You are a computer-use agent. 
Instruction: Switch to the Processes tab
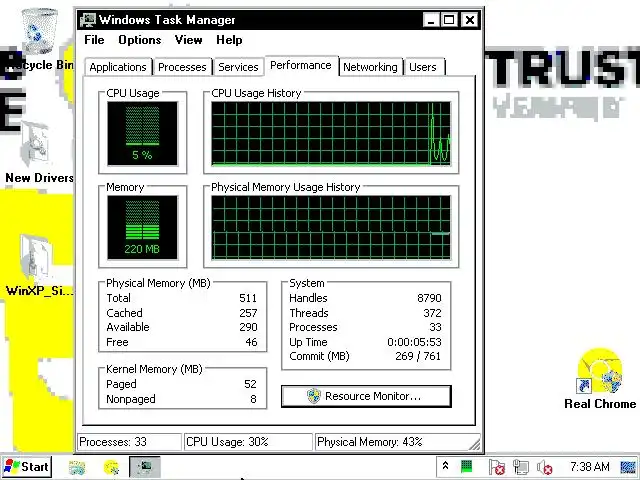182,67
